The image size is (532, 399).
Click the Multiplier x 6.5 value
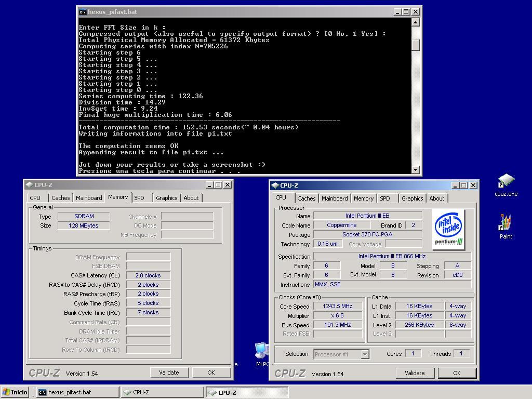[x=338, y=315]
